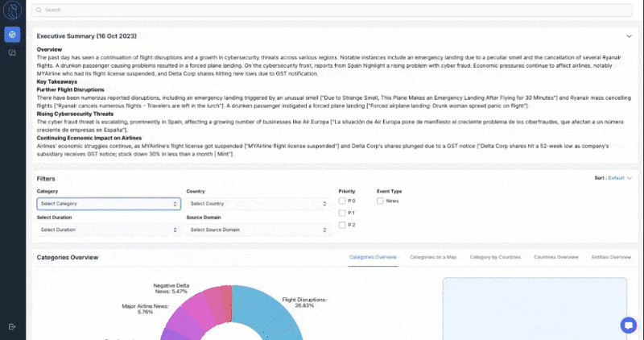Select the Categories Overview tab
The width and height of the screenshot is (644, 340).
(x=373, y=257)
